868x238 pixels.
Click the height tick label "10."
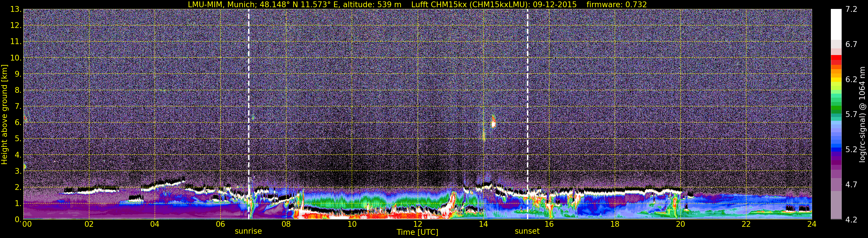click(16, 58)
